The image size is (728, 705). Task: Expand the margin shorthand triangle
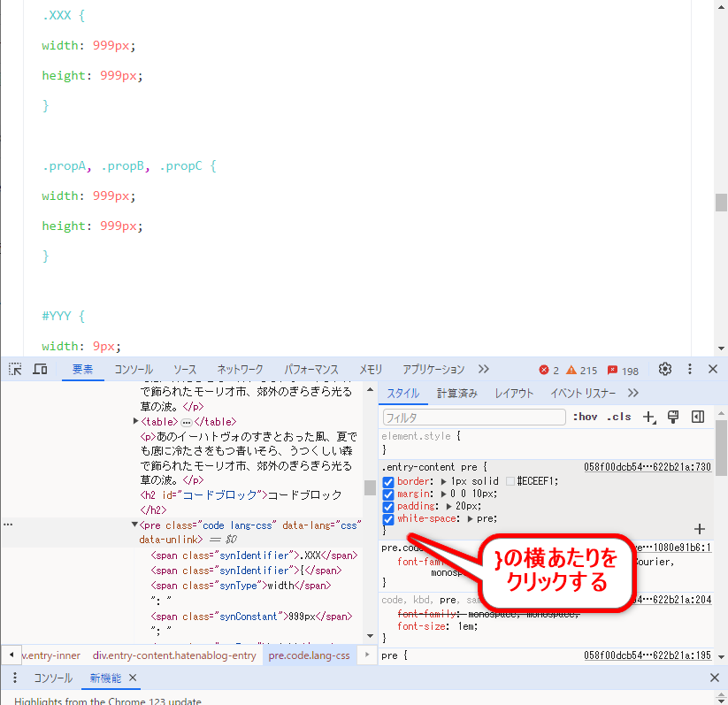[444, 494]
